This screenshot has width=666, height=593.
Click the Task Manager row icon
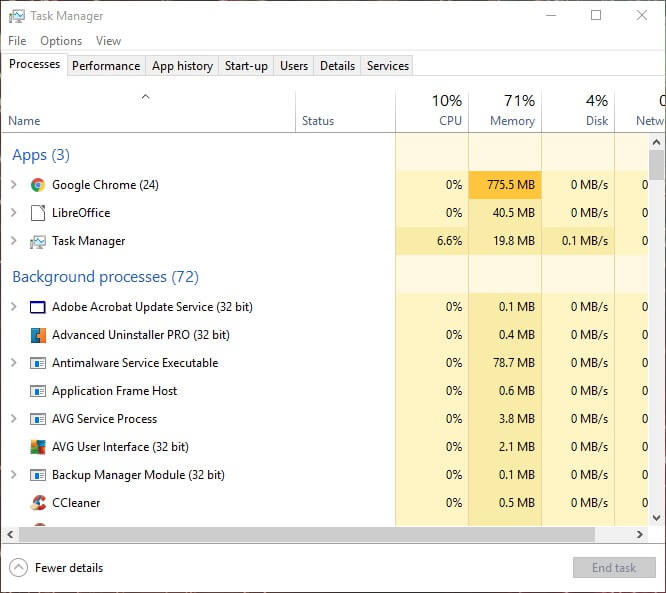tap(38, 241)
